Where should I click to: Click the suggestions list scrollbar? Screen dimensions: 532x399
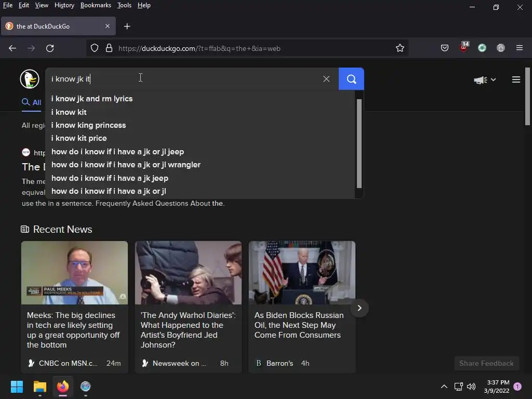coord(359,143)
